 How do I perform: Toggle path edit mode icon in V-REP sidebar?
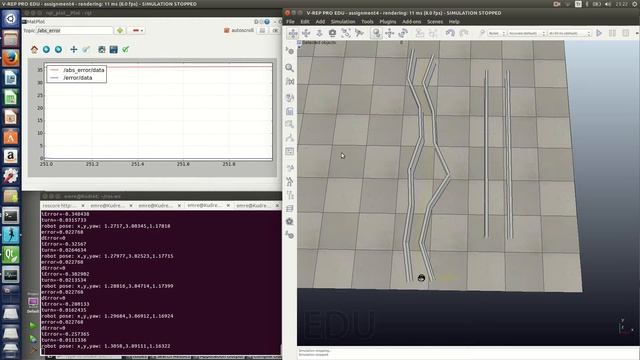point(290,138)
